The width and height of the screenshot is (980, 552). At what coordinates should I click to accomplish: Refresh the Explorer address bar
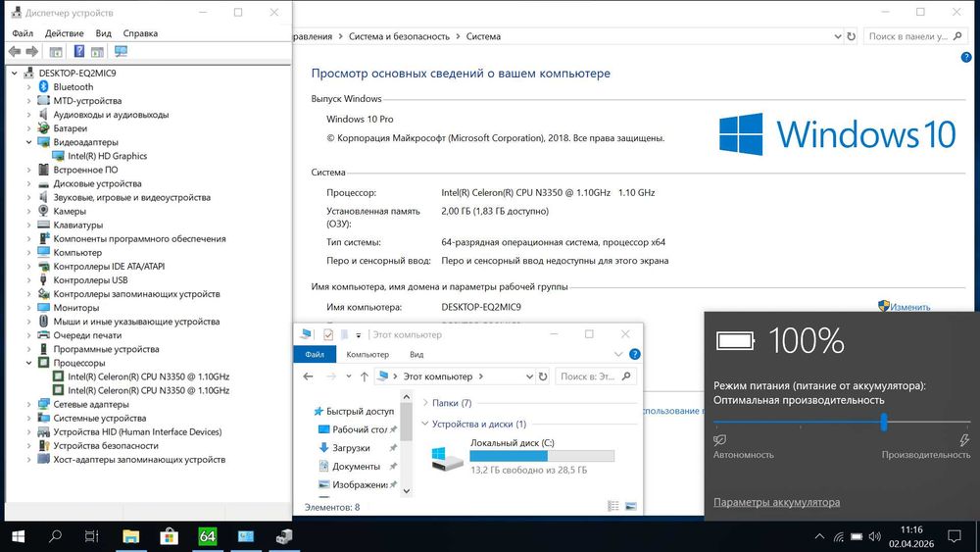point(543,376)
